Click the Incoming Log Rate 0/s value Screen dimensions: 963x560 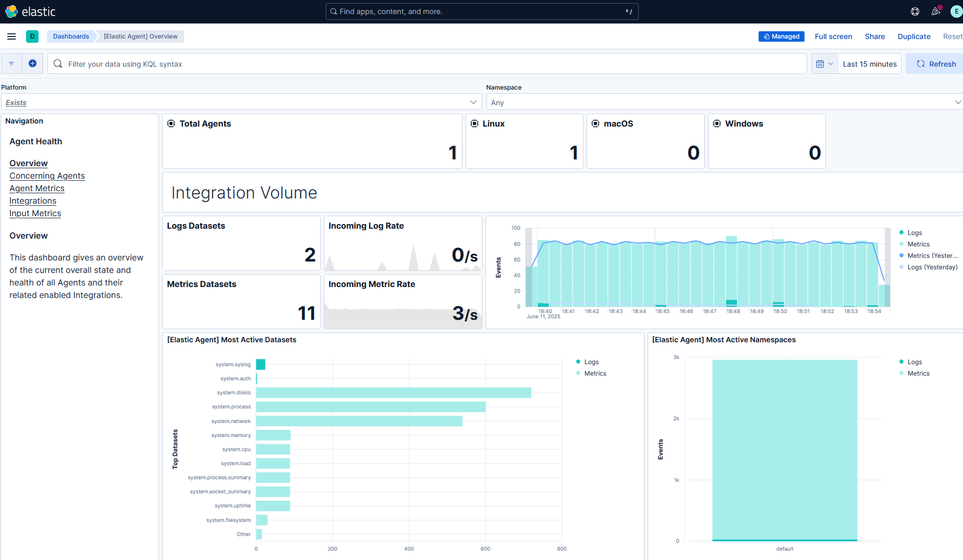coord(465,255)
